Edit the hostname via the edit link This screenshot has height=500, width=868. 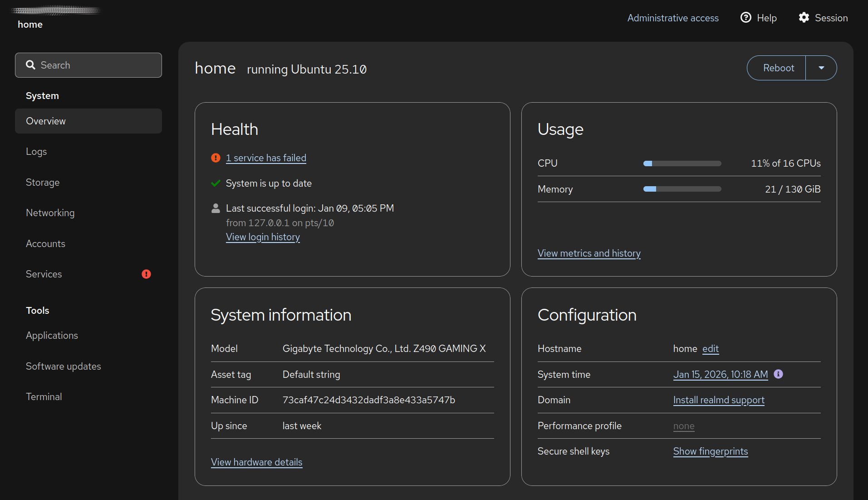[710, 349]
